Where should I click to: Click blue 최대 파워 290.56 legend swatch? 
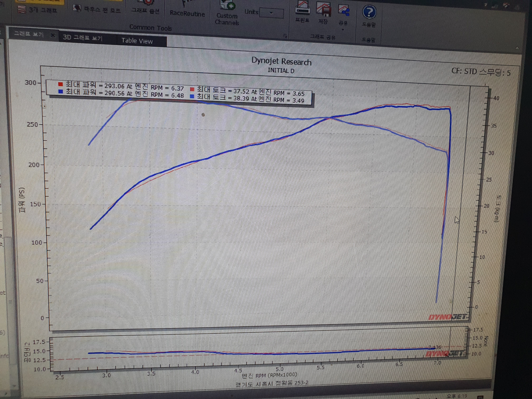(x=61, y=91)
